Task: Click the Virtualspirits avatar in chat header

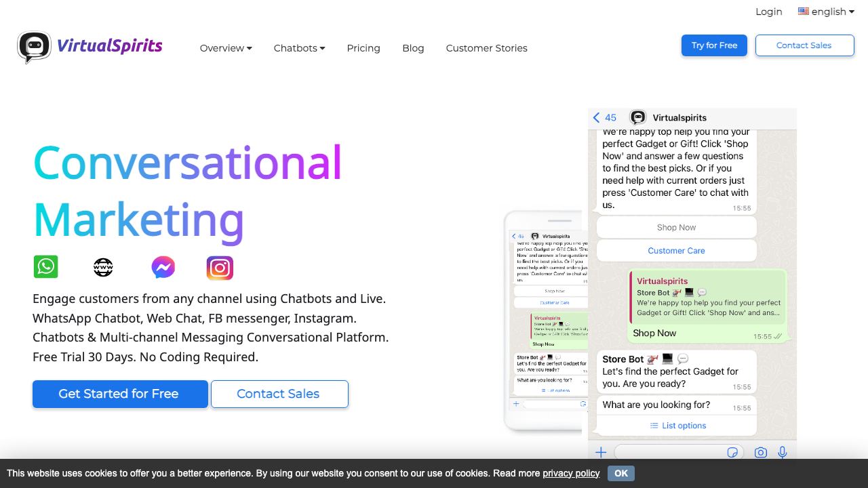Action: (638, 117)
